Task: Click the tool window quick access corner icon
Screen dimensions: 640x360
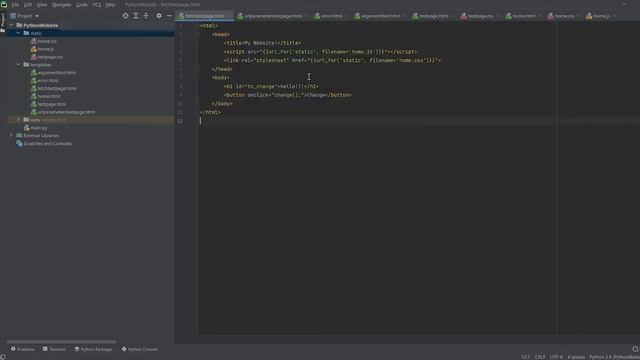Action: 3,357
